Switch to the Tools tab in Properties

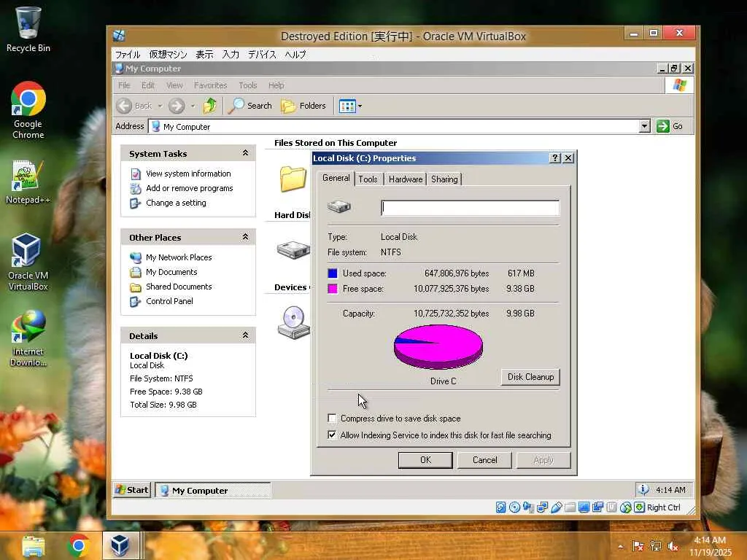point(368,179)
